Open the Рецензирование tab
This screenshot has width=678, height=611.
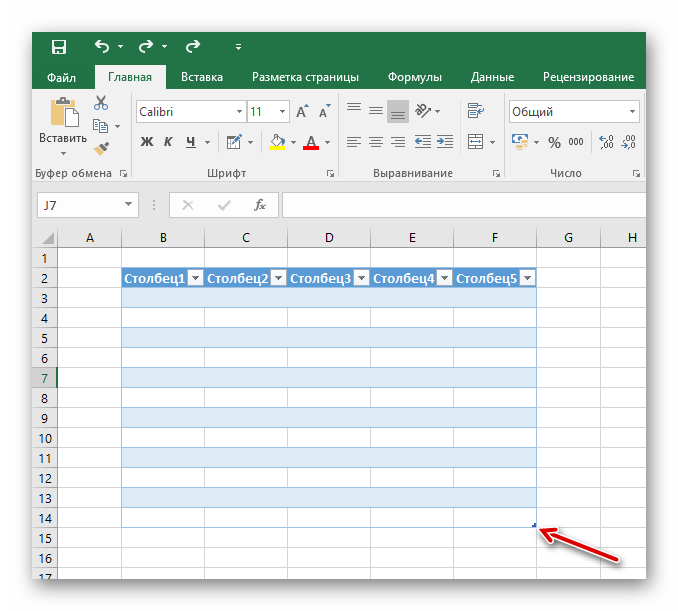point(588,77)
